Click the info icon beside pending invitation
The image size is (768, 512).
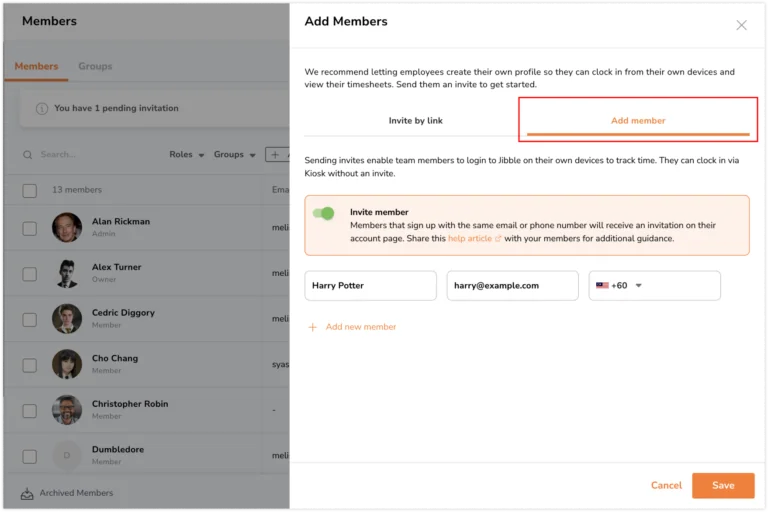(x=42, y=109)
